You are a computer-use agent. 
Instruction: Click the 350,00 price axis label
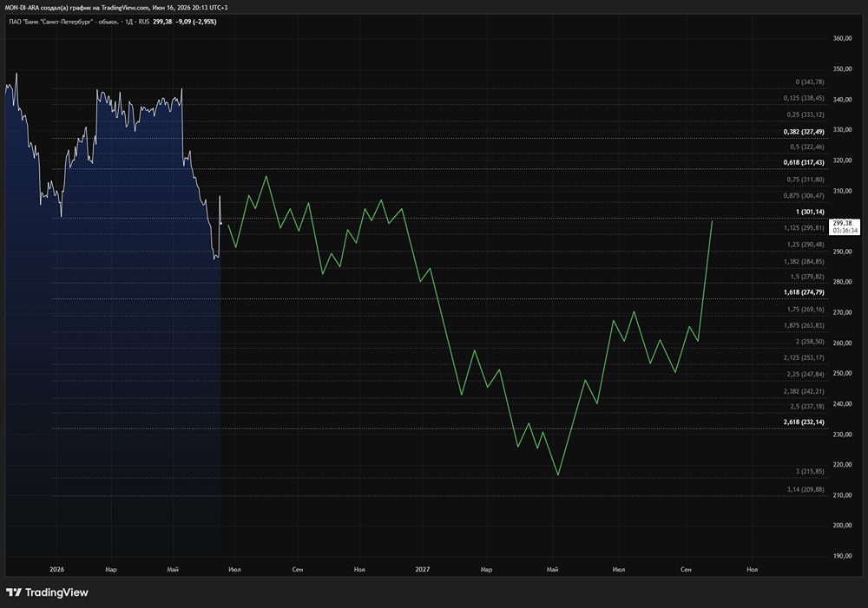(842, 69)
